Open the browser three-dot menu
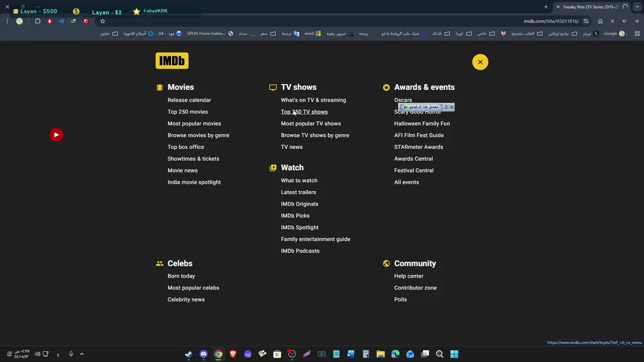644x362 pixels. click(x=7, y=21)
